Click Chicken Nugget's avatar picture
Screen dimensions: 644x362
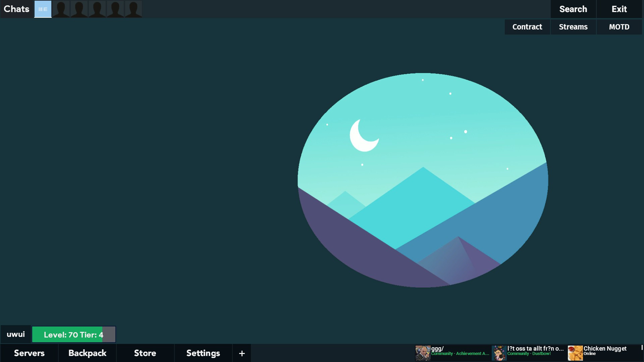coord(575,353)
